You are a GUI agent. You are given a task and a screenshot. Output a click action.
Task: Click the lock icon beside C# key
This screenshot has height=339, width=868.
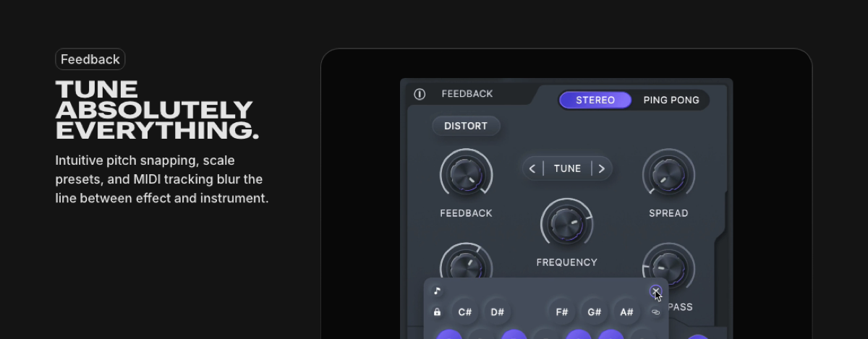(x=437, y=312)
